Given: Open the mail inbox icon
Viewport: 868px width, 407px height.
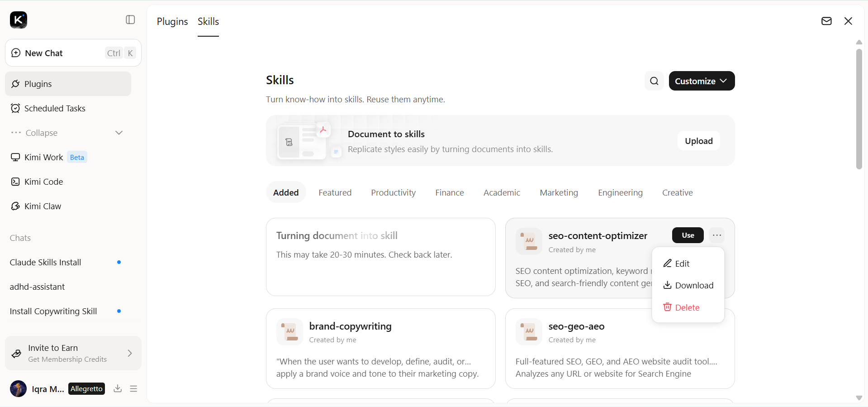Looking at the screenshot, I should (826, 21).
